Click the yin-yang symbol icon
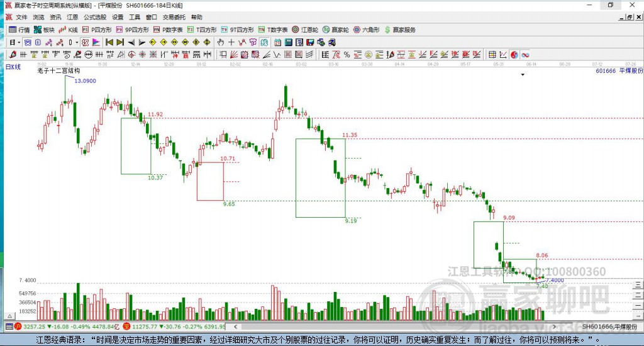This screenshot has width=644, height=346. coord(514,55)
